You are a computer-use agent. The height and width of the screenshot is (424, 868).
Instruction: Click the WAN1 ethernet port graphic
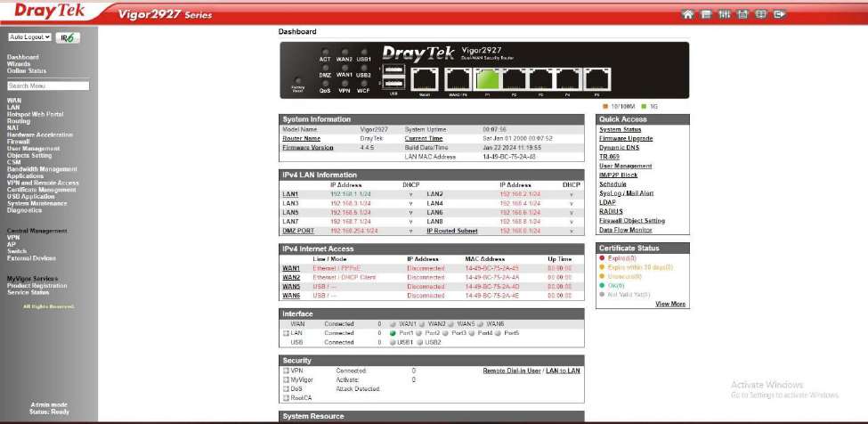click(x=425, y=80)
